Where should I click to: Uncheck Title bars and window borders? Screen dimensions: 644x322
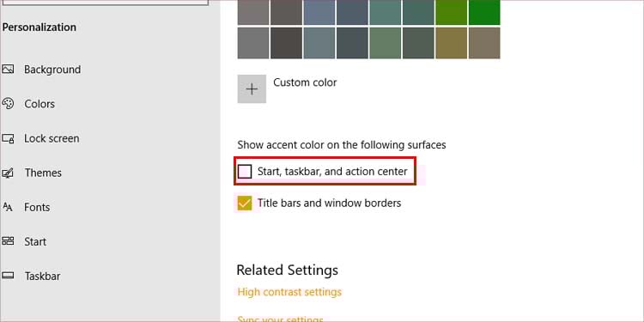click(x=245, y=203)
